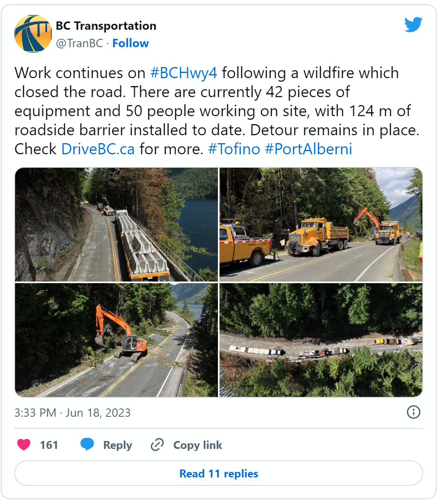Viewport: 441px width, 504px height.
Task: Open the #BCHwy4 hashtag
Action: (x=184, y=73)
